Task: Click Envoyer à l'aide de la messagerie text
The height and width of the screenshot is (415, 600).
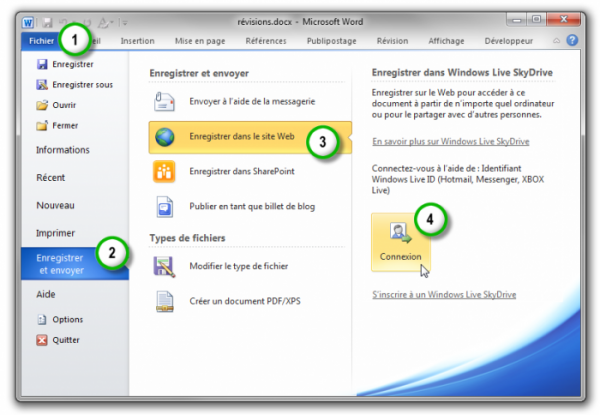Action: pos(252,101)
